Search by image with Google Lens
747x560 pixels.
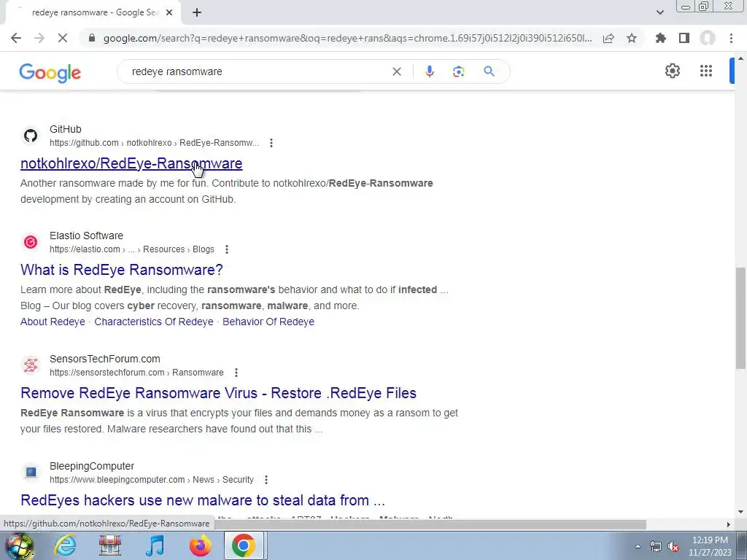click(x=458, y=71)
